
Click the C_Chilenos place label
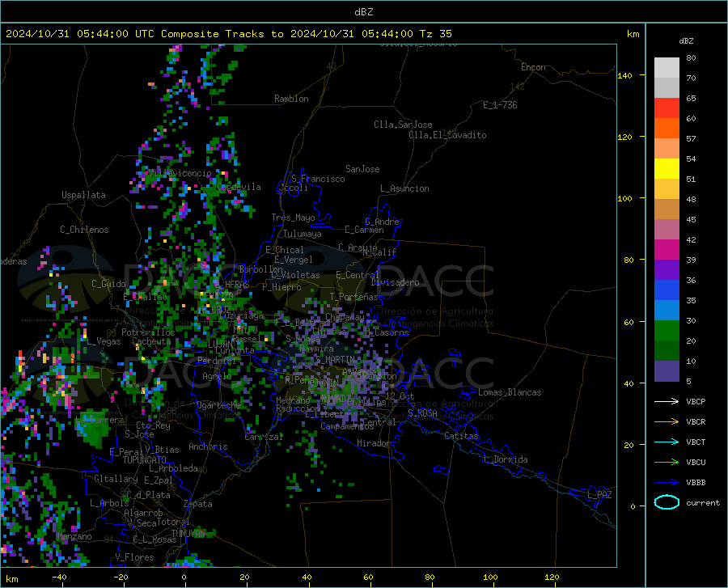point(84,230)
